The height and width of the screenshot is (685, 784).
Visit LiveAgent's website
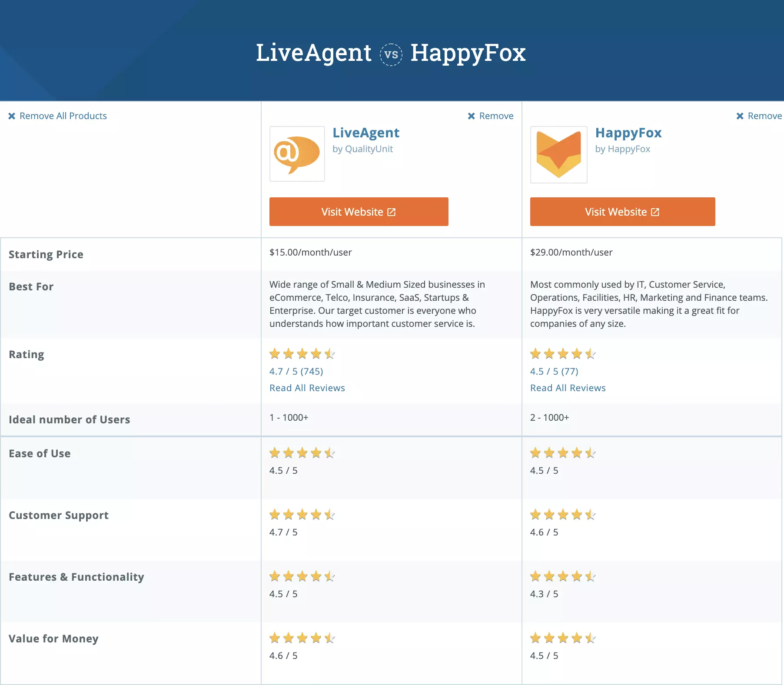click(359, 212)
